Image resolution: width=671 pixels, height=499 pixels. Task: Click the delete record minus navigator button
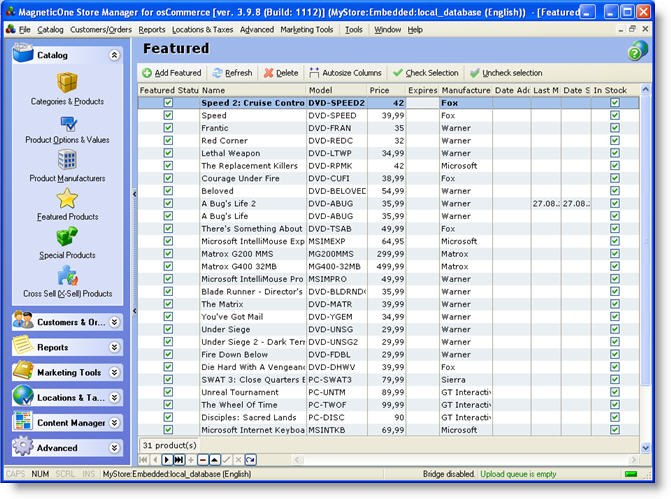tap(203, 460)
